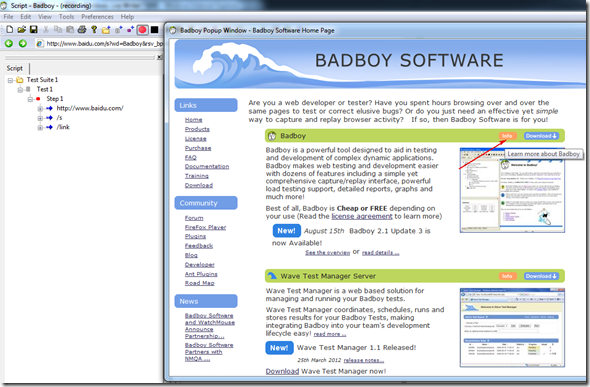
Task: Open the Preferences menu
Action: [97, 17]
